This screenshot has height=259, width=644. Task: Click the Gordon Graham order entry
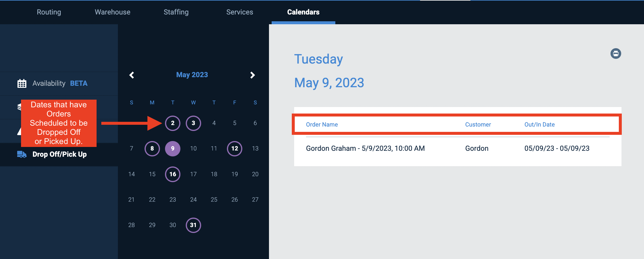[x=365, y=148]
